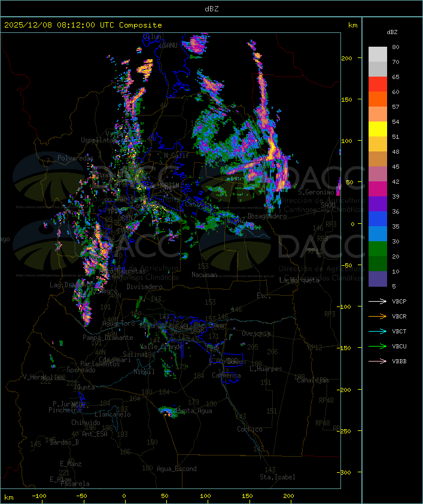Click the Chihuido map label
423x504 pixels.
click(86, 423)
